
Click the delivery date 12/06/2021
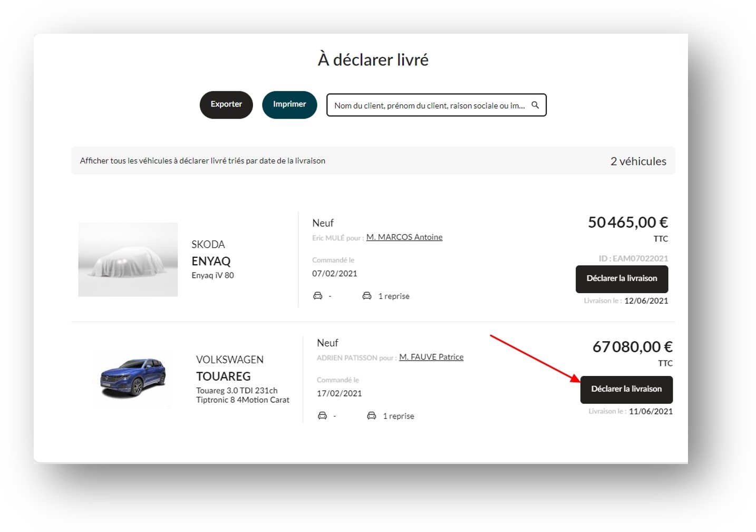click(646, 301)
